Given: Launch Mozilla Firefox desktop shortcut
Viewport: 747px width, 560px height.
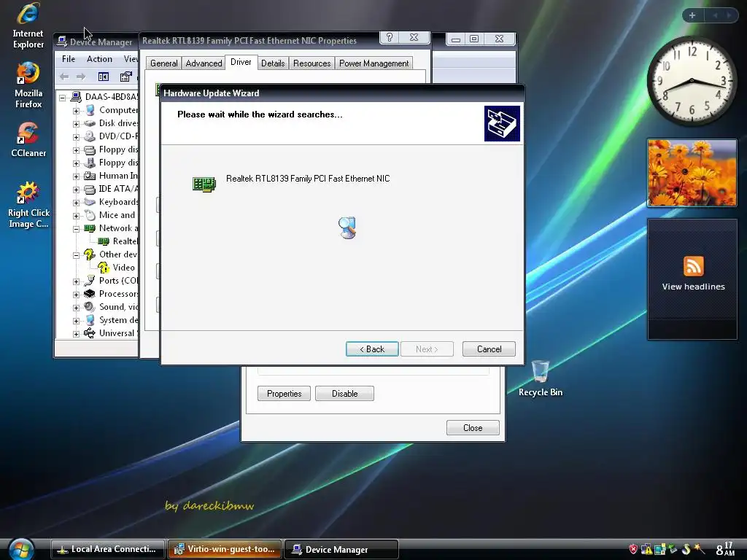Looking at the screenshot, I should pos(28,86).
